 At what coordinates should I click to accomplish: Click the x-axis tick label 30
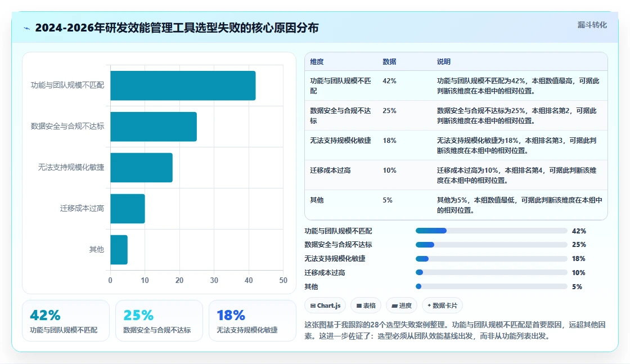pyautogui.click(x=214, y=280)
